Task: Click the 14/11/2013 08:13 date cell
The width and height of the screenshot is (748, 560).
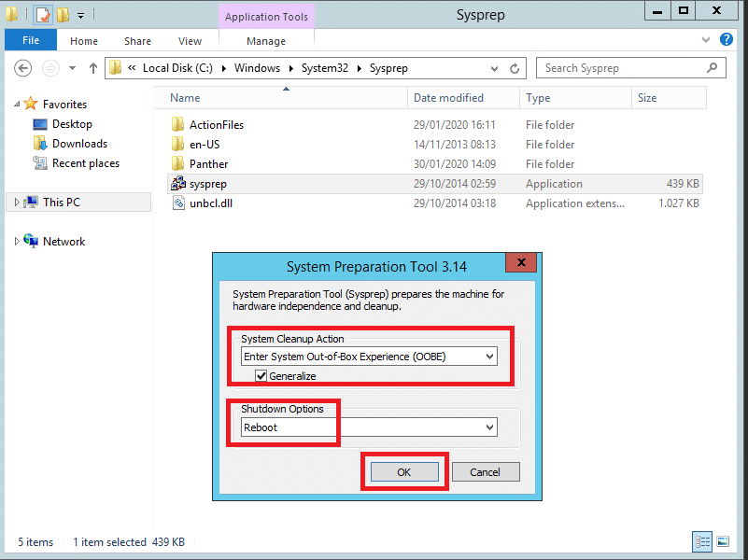Action: 455,145
